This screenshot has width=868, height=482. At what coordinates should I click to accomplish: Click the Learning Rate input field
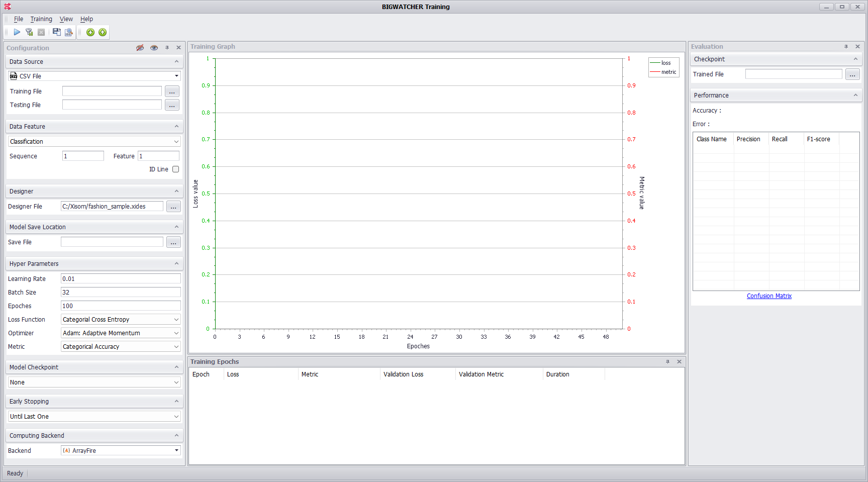pyautogui.click(x=120, y=279)
